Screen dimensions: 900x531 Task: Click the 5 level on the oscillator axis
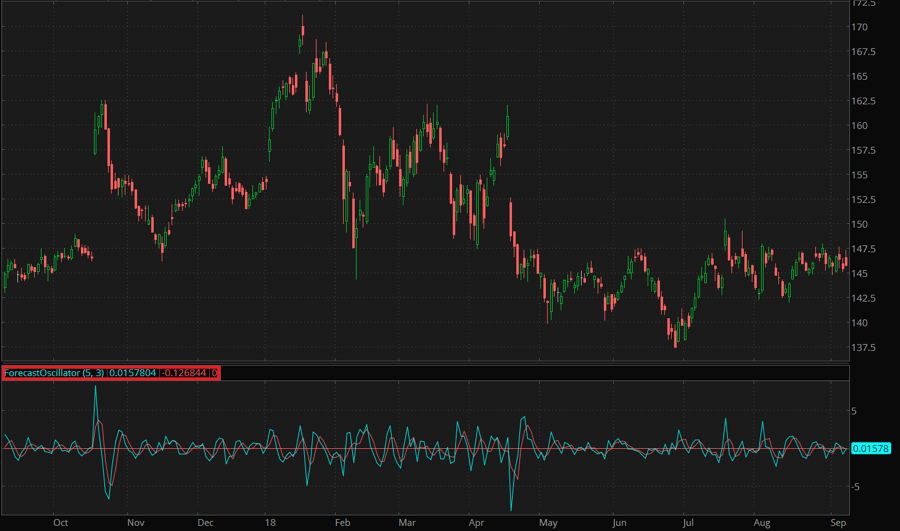pos(855,411)
